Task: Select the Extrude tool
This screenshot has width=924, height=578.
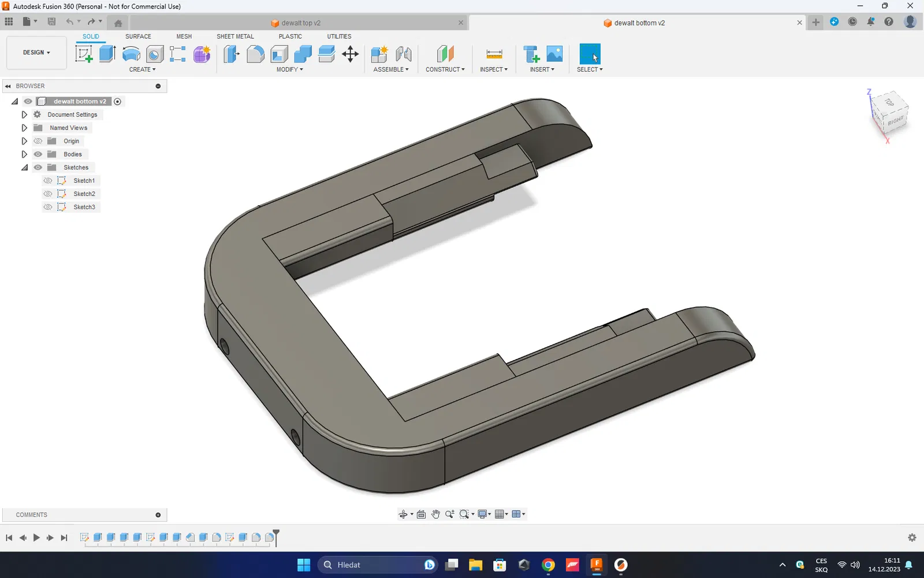Action: tap(107, 54)
